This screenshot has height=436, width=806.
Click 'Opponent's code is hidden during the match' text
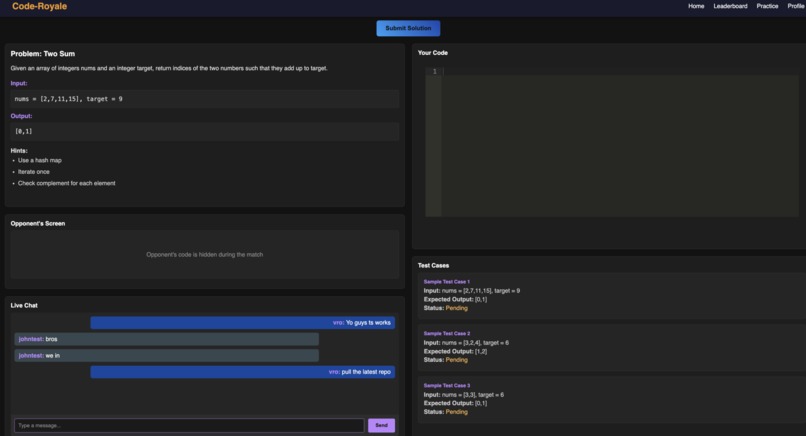pyautogui.click(x=205, y=255)
